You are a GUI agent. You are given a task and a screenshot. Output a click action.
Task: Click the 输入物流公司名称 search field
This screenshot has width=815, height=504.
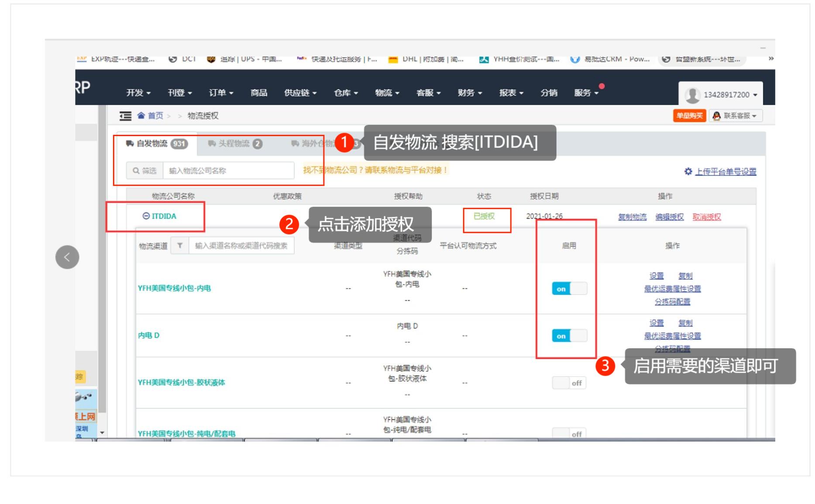tap(228, 171)
